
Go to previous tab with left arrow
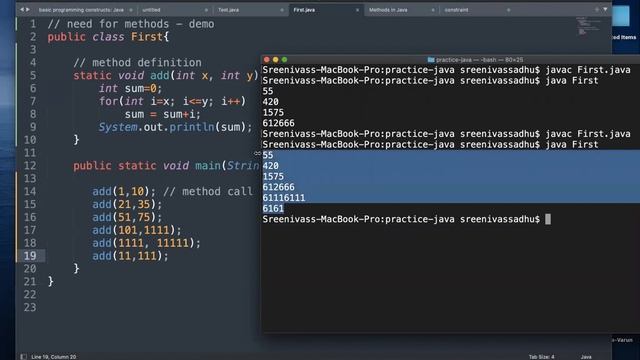pos(22,9)
